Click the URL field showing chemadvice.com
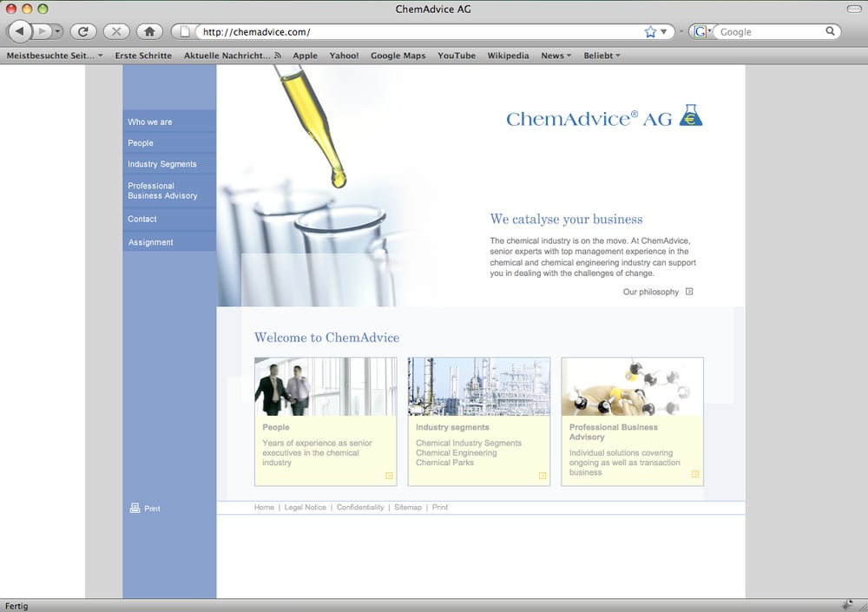This screenshot has width=868, height=612. [x=421, y=31]
